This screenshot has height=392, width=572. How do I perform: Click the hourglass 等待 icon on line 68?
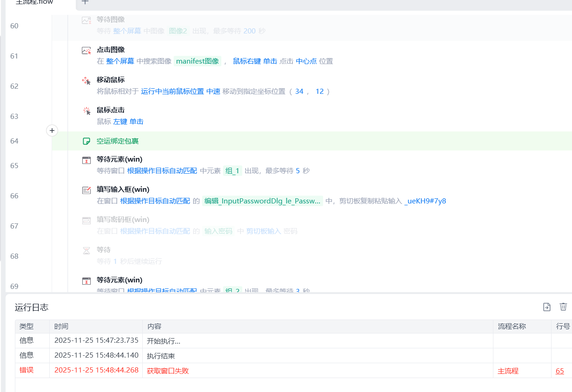pos(86,250)
